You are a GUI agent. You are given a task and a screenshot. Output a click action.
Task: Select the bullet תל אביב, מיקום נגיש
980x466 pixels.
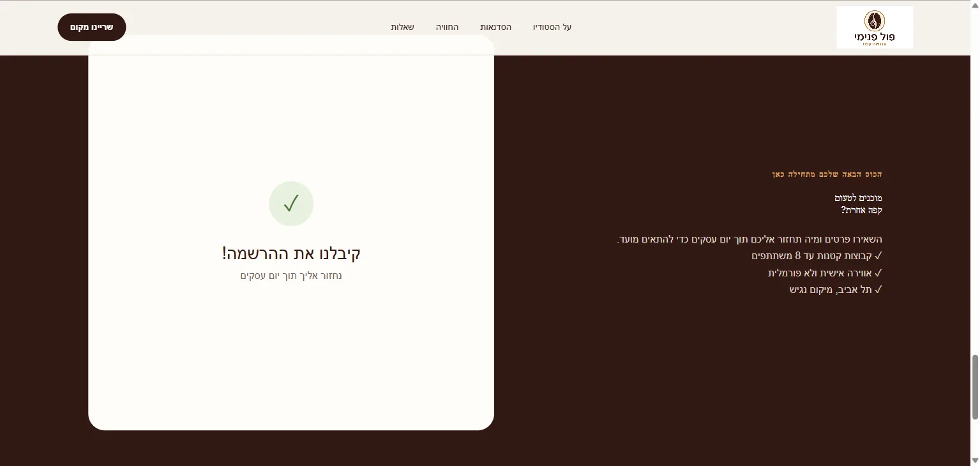pyautogui.click(x=836, y=289)
